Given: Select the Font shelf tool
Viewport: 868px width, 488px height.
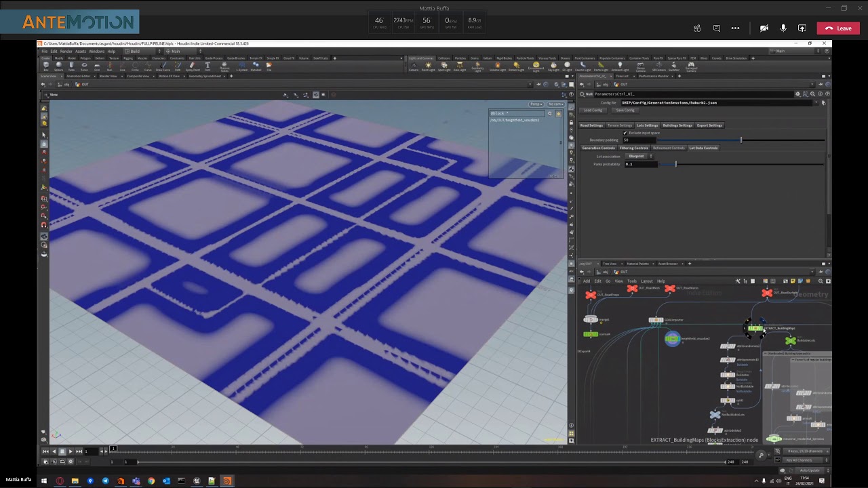Looking at the screenshot, I should [208, 66].
